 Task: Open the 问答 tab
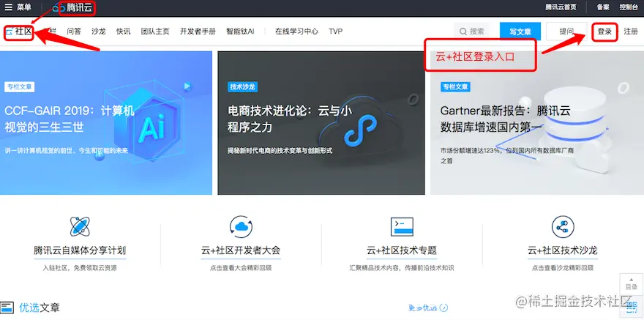[74, 31]
